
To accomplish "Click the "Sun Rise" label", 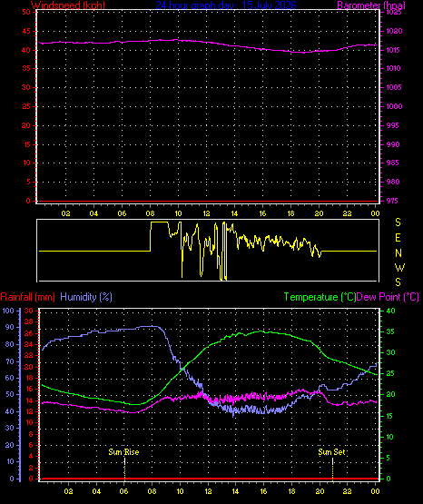I will point(123,452).
